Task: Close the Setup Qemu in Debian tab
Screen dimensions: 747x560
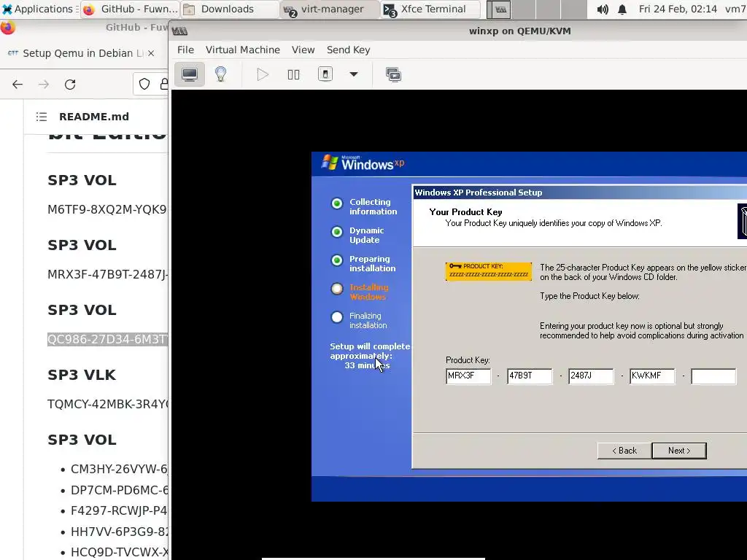Action: coord(150,52)
